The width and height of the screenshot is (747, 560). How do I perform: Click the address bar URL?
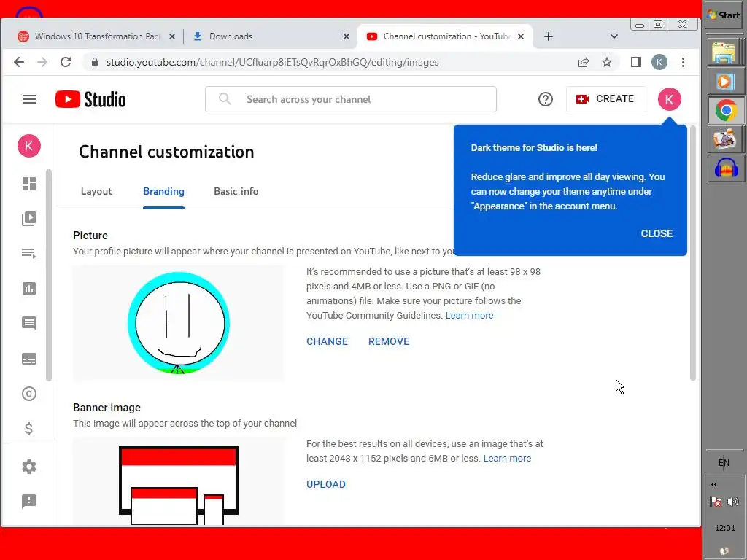tap(273, 62)
